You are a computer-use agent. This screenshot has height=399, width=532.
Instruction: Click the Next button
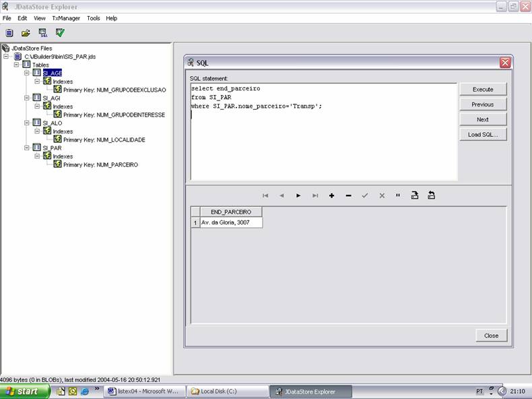(483, 119)
